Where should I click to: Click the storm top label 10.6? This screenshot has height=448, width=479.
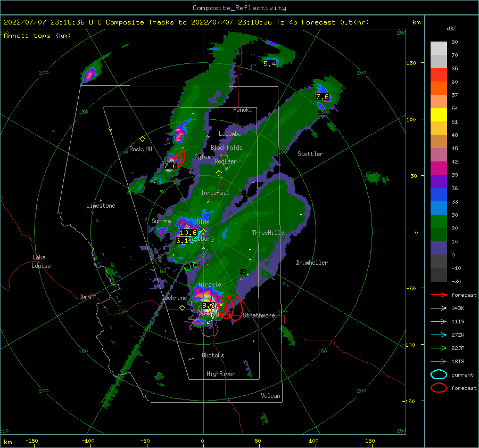point(188,233)
